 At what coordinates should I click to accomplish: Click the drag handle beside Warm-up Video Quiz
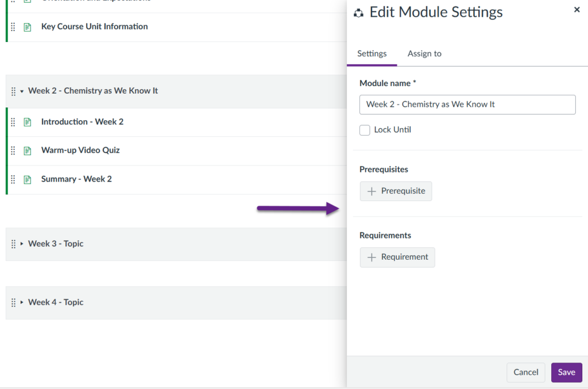pos(13,150)
